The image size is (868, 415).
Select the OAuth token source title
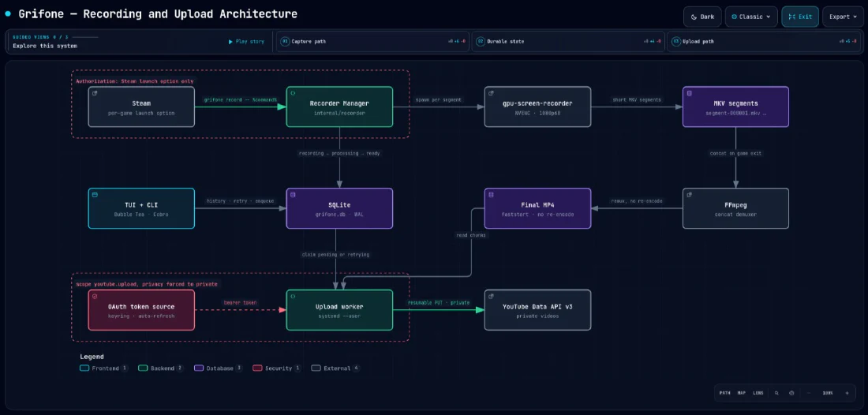141,307
